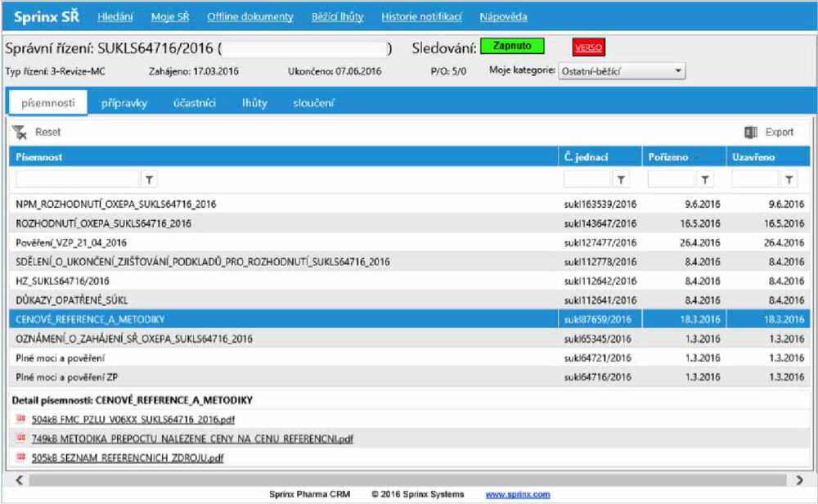Click filter funnel icon for Č. jednací column
The width and height of the screenshot is (818, 504).
click(x=621, y=179)
